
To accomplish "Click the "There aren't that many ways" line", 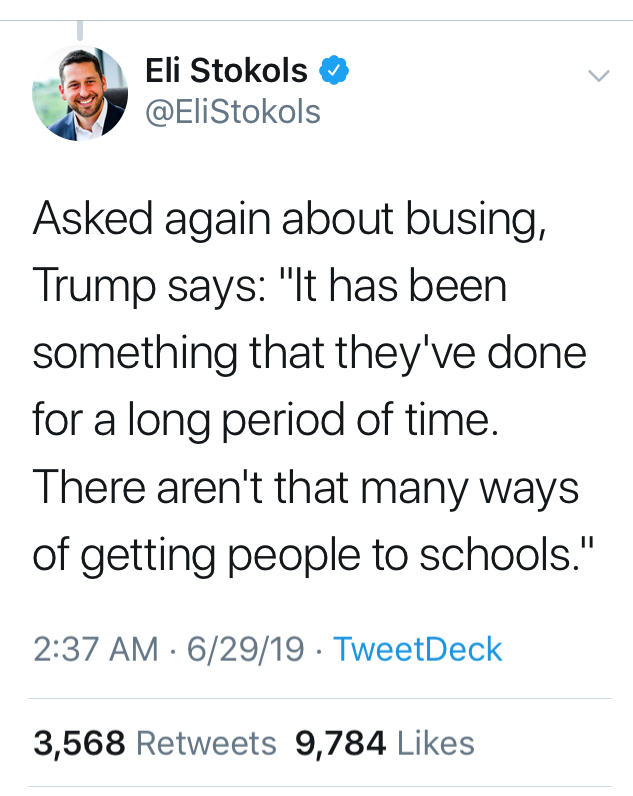I will (x=305, y=488).
